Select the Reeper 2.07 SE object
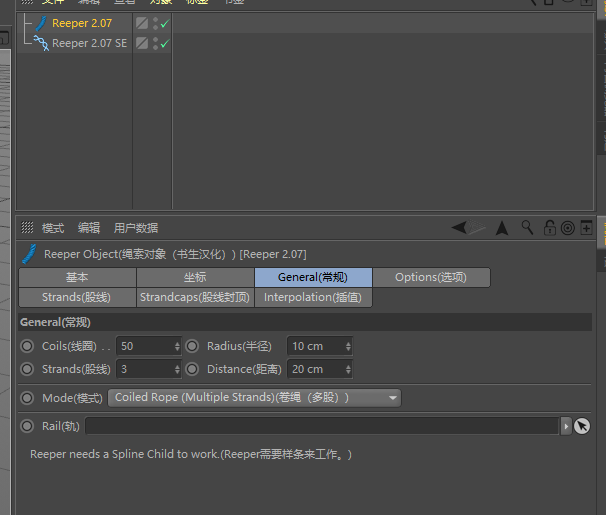The height and width of the screenshot is (515, 606). tap(89, 43)
